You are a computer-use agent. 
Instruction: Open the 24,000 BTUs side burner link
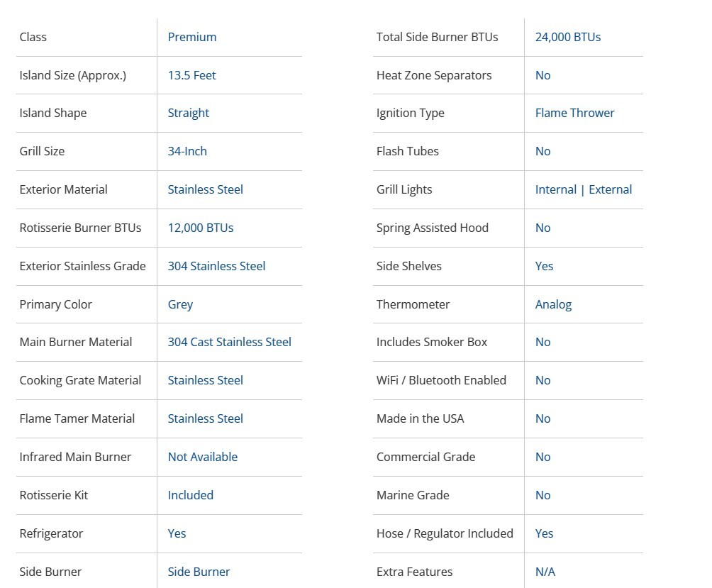pos(567,37)
